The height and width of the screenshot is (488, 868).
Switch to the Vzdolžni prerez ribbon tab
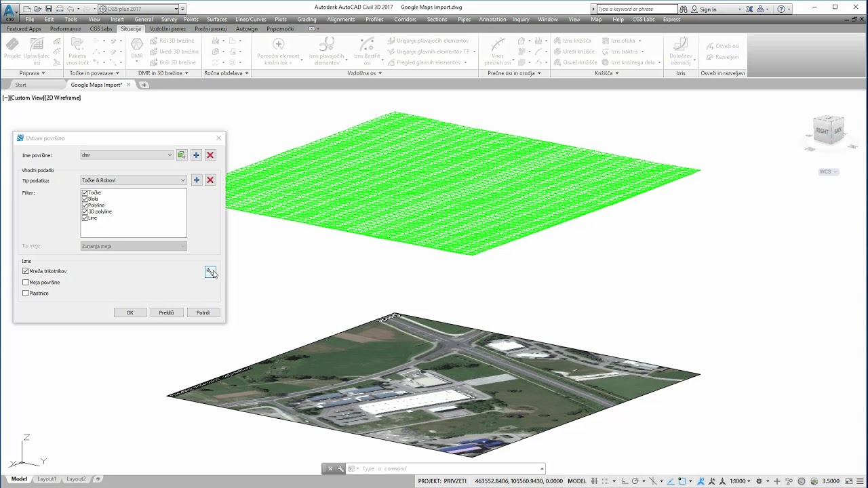coord(167,29)
